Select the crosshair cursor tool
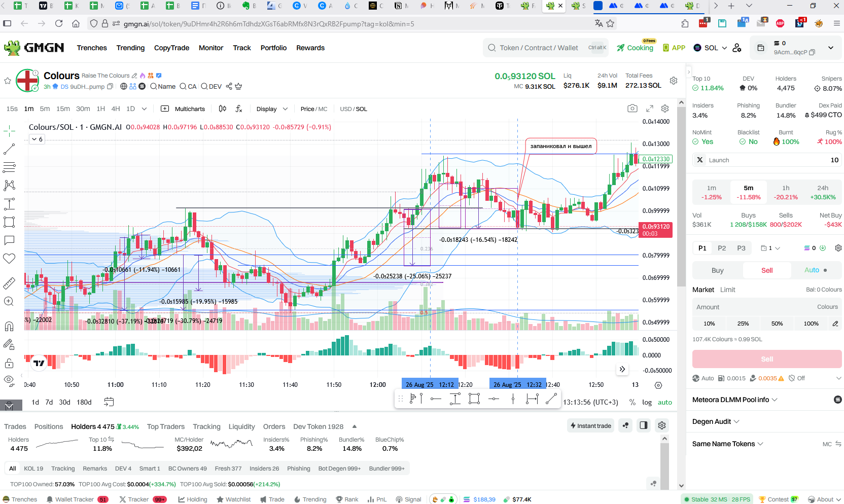Viewport: 844px width, 504px height. pyautogui.click(x=9, y=131)
